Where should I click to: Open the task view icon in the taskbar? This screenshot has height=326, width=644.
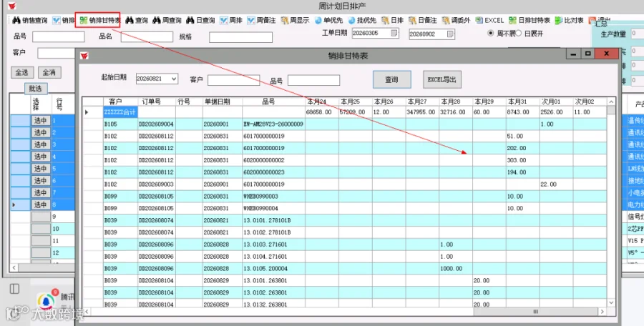(14, 289)
